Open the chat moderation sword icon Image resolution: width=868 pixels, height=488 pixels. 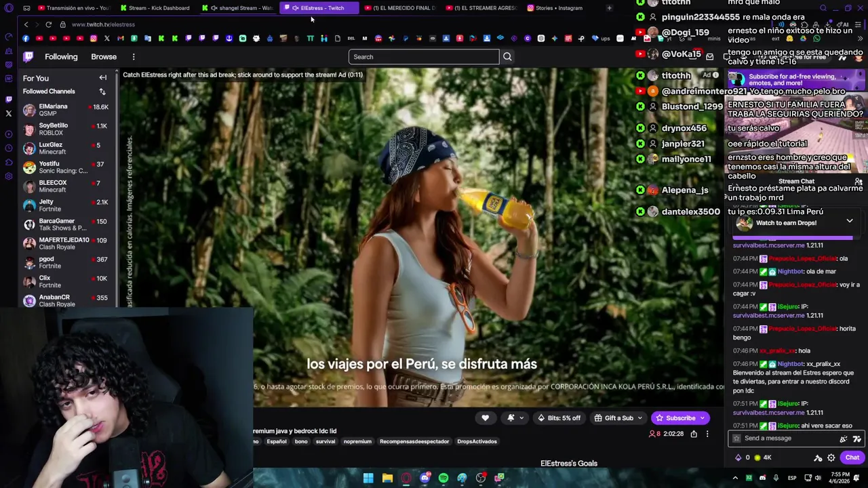pos(818,457)
